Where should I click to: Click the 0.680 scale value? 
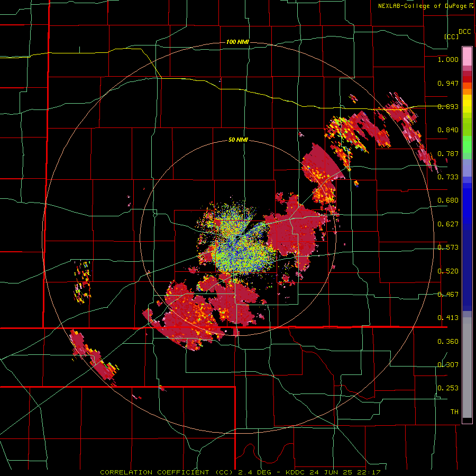(x=448, y=200)
